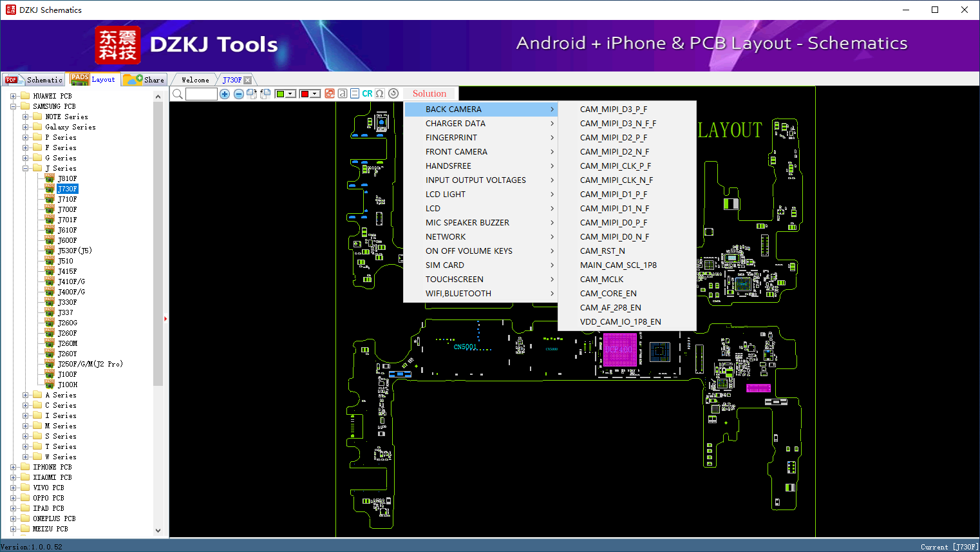The height and width of the screenshot is (552, 980).
Task: Click the PADS icon beside J810F
Action: coord(50,178)
